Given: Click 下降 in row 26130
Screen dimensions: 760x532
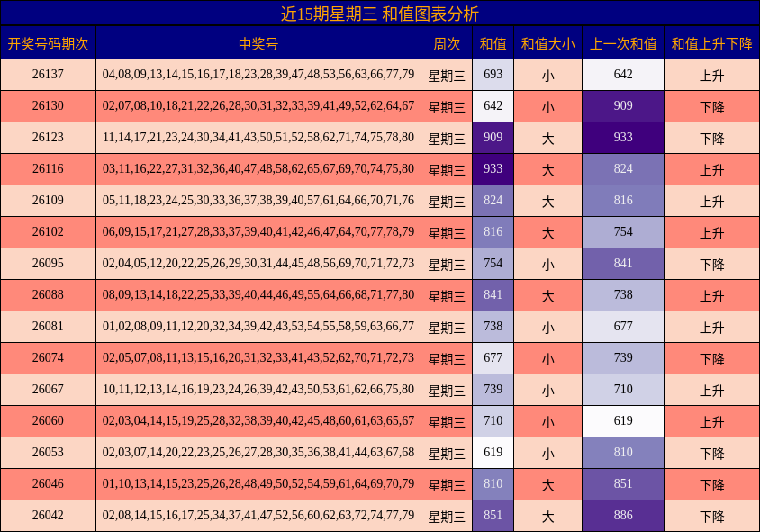Looking at the screenshot, I should pos(711,107).
